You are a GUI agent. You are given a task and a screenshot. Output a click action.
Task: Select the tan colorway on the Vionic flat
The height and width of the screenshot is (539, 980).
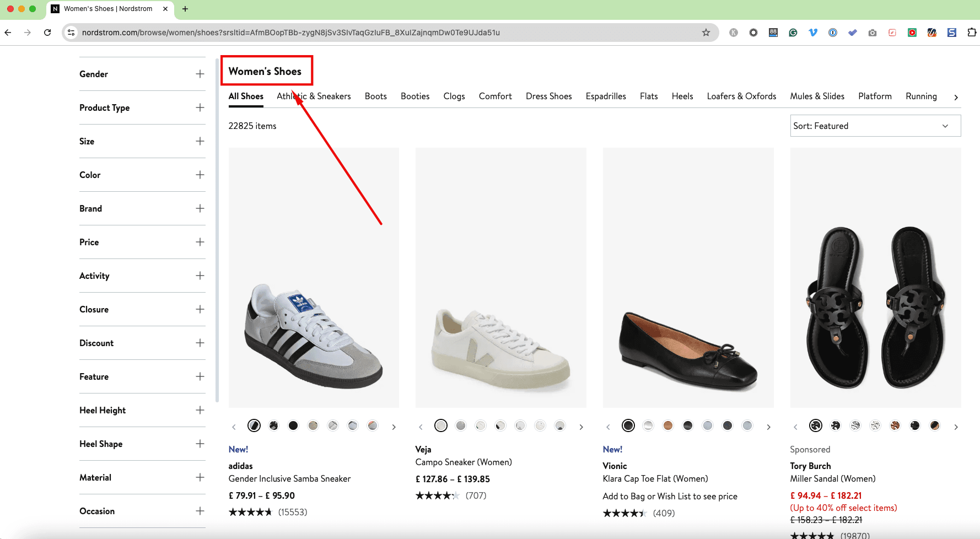coord(667,425)
